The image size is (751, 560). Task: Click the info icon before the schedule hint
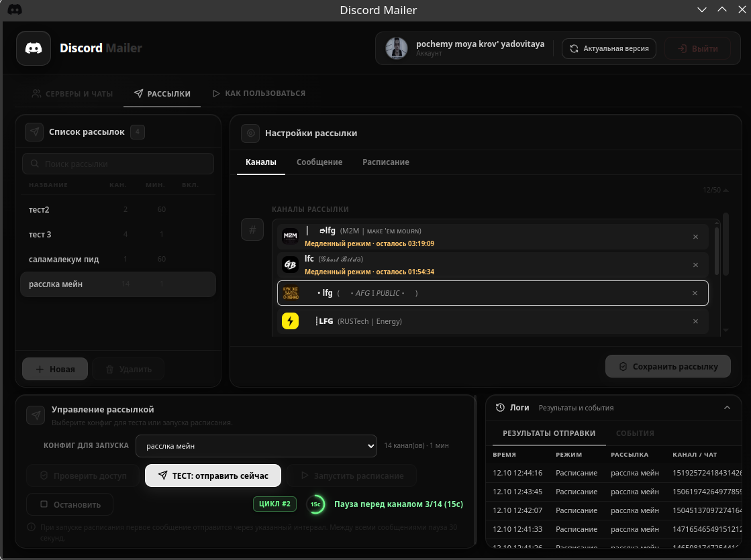(31, 527)
